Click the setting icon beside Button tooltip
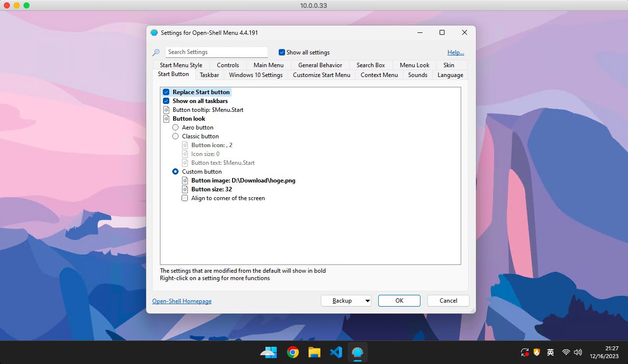 [x=166, y=110]
